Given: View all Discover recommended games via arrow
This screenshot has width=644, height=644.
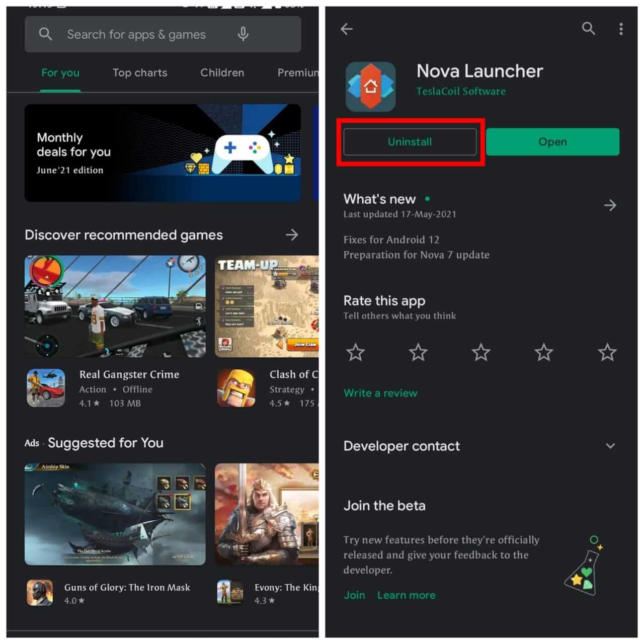Looking at the screenshot, I should pos(292,234).
